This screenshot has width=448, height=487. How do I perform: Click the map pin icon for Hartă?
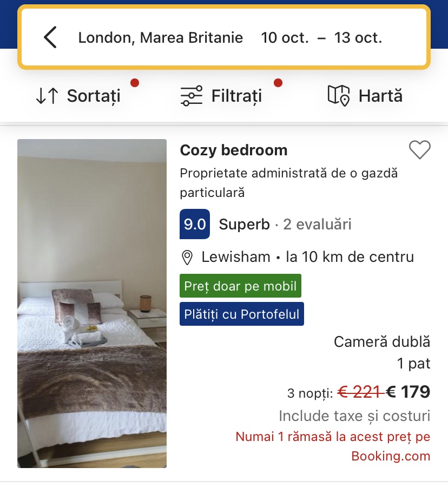339,96
